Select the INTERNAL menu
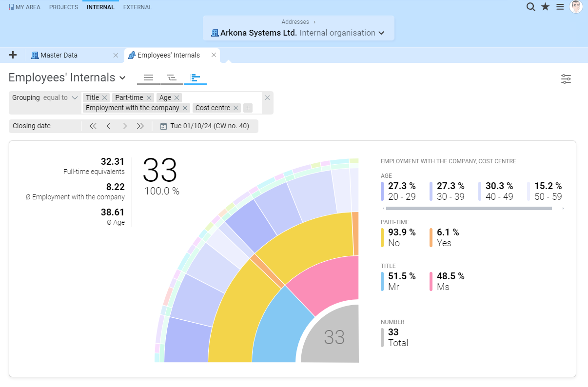 pos(100,7)
